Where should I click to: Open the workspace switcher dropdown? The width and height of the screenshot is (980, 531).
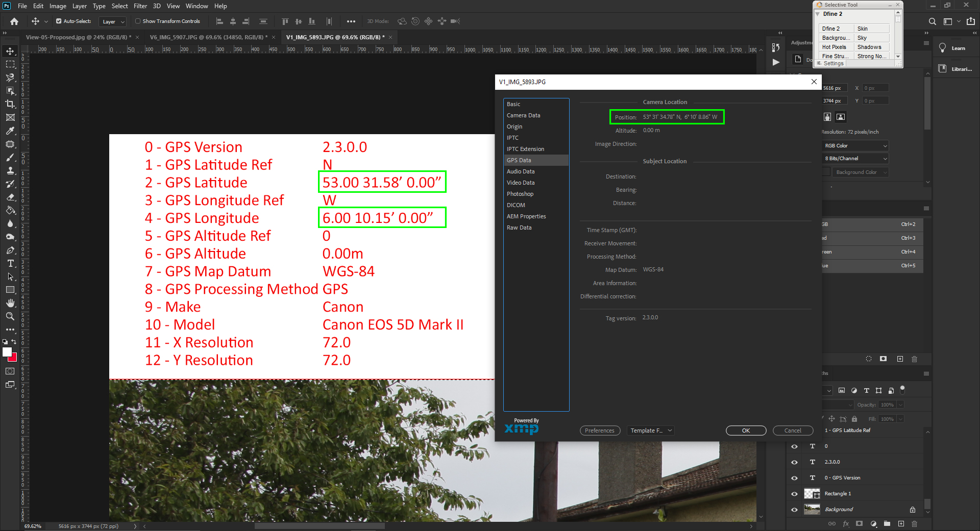click(952, 21)
